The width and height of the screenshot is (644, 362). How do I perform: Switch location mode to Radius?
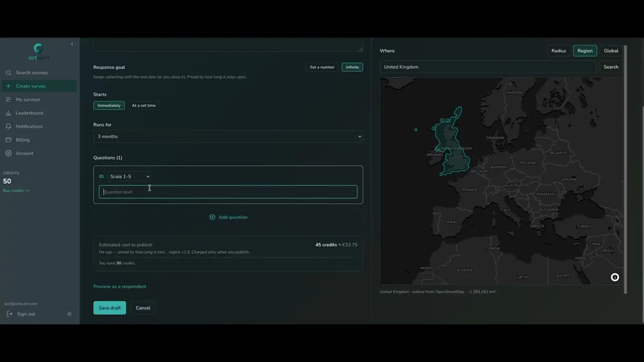tap(559, 51)
